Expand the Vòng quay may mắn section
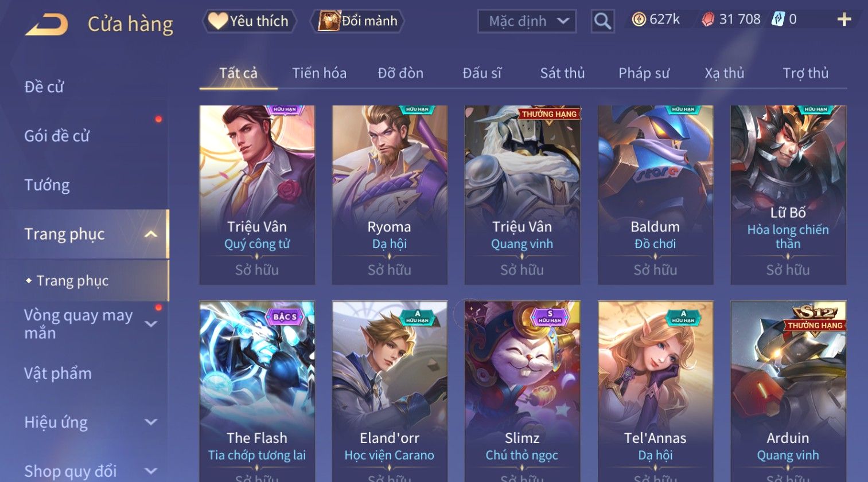 tap(151, 324)
